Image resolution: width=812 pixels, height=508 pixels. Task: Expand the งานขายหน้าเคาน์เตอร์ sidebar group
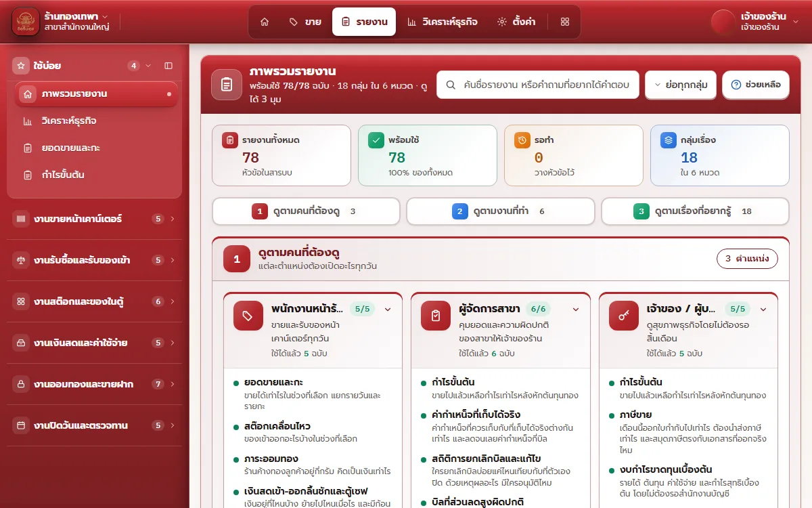[x=95, y=219]
